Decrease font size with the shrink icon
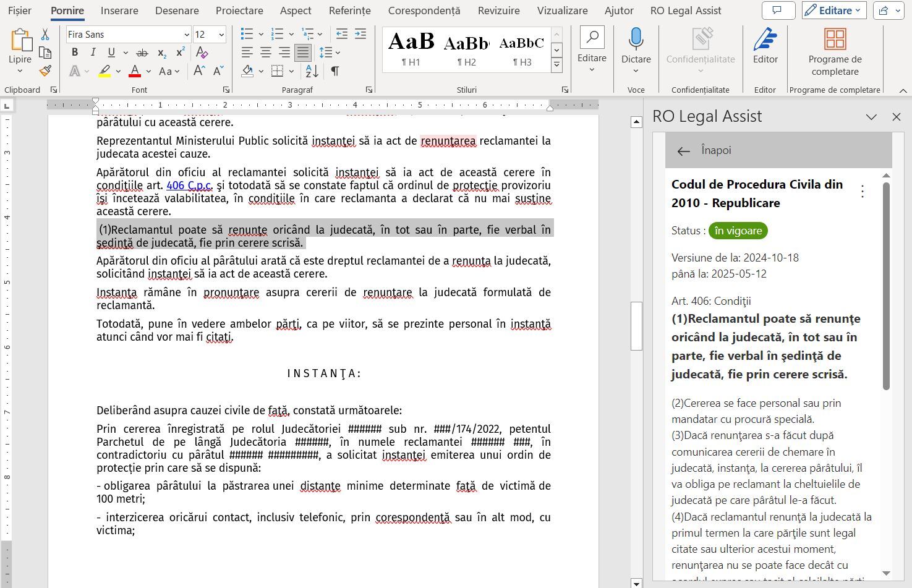This screenshot has height=588, width=912. (x=218, y=71)
